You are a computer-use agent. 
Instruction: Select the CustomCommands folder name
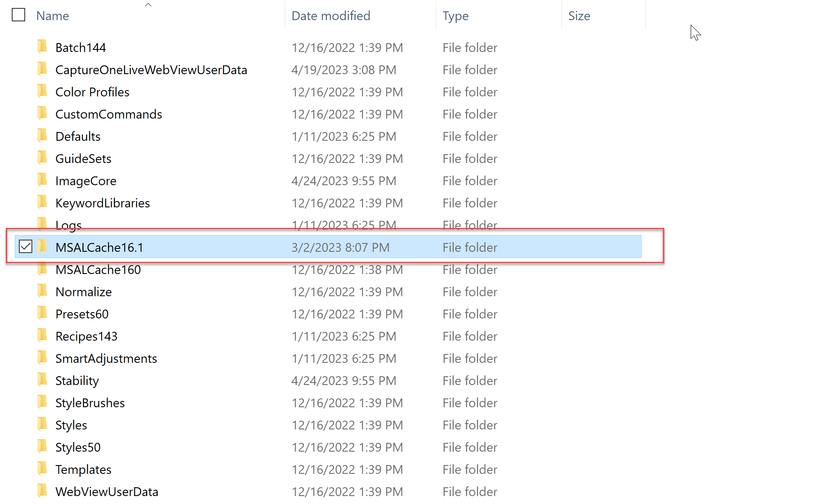pyautogui.click(x=109, y=114)
